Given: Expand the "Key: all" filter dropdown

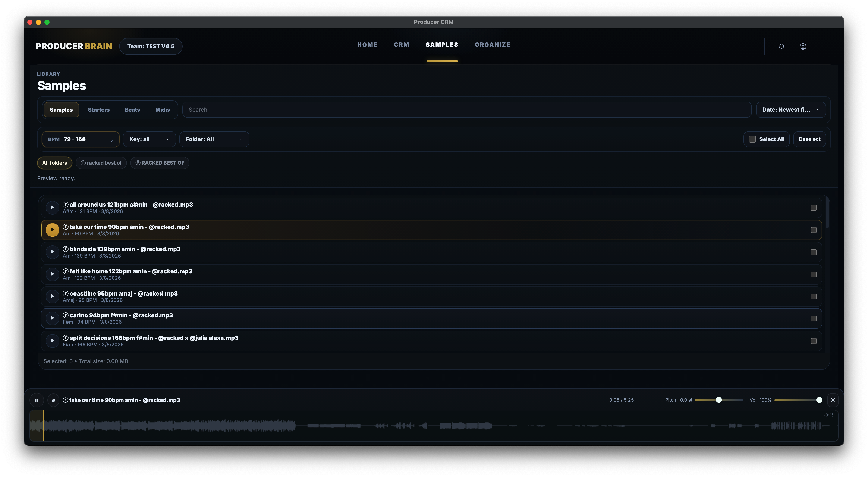Looking at the screenshot, I should [149, 139].
